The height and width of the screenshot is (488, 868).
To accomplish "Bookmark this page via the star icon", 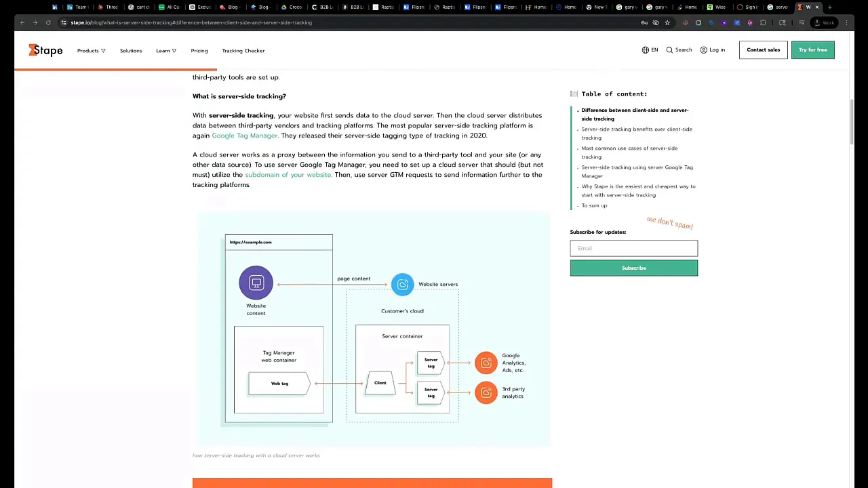I will [667, 22].
